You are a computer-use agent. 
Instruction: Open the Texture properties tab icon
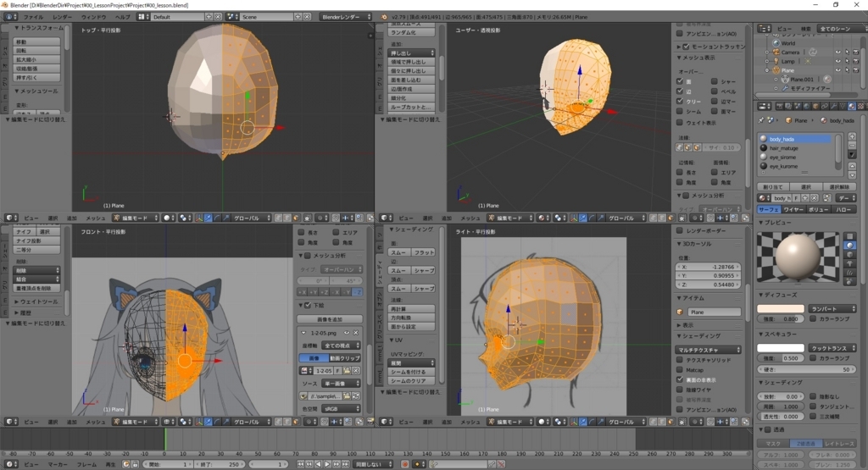click(860, 106)
